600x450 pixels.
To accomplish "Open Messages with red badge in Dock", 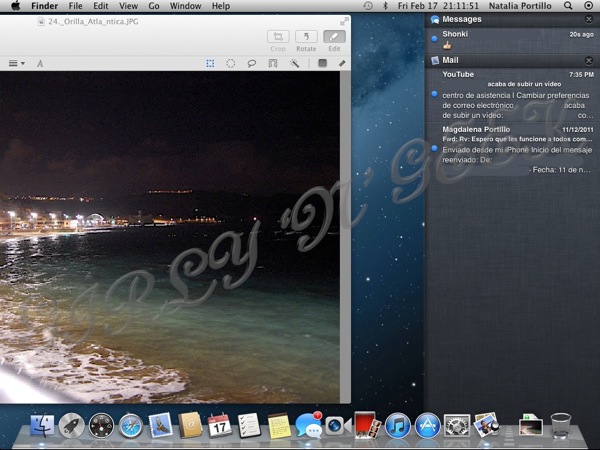I will point(308,424).
